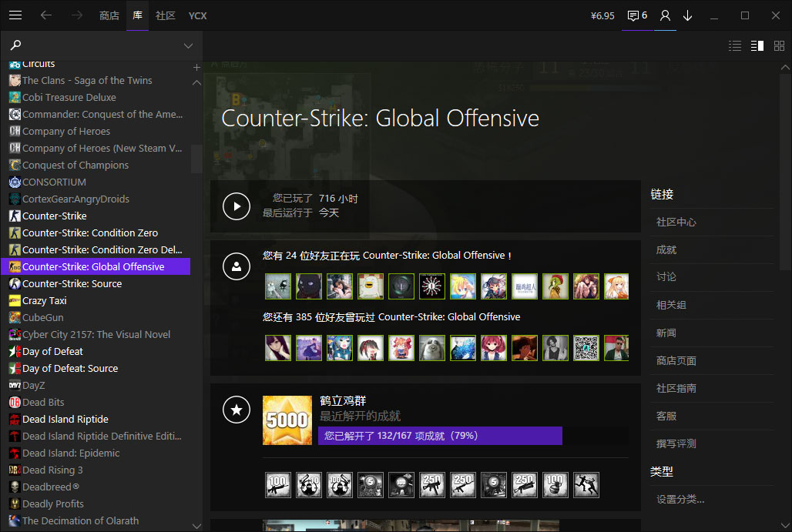
Task: Go forward with the right arrow
Action: pyautogui.click(x=77, y=15)
